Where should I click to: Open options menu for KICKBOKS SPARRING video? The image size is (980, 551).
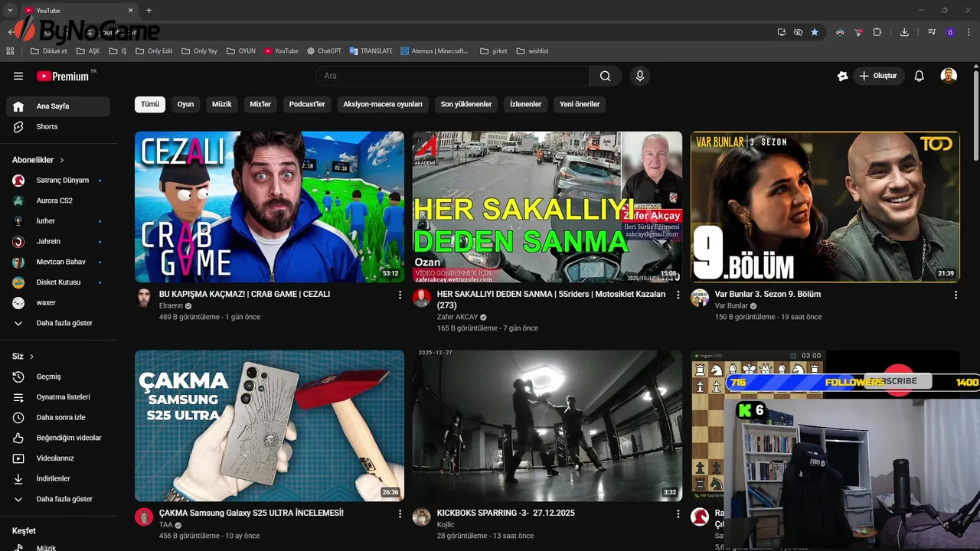678,514
